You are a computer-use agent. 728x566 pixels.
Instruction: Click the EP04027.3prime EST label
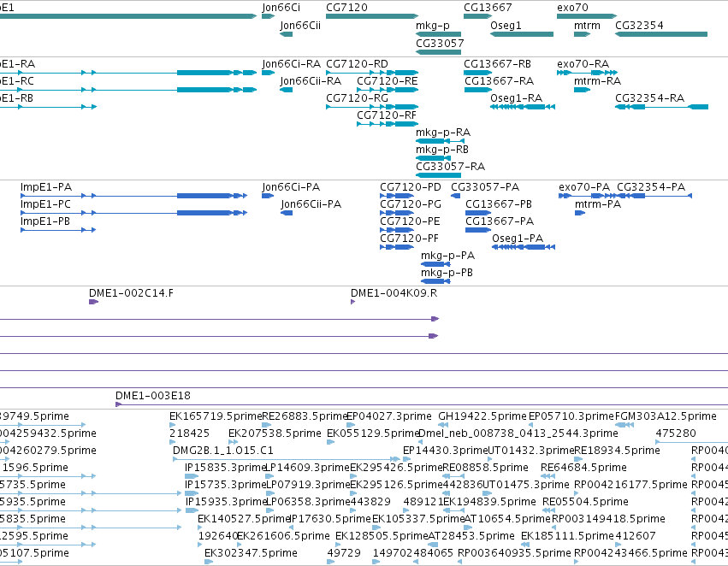click(389, 416)
